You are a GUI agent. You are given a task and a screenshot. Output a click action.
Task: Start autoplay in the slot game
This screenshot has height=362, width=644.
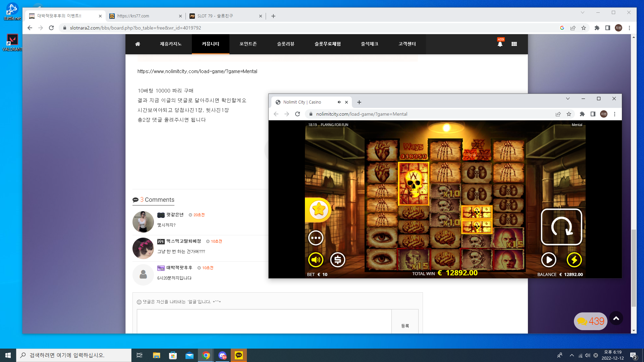click(549, 260)
